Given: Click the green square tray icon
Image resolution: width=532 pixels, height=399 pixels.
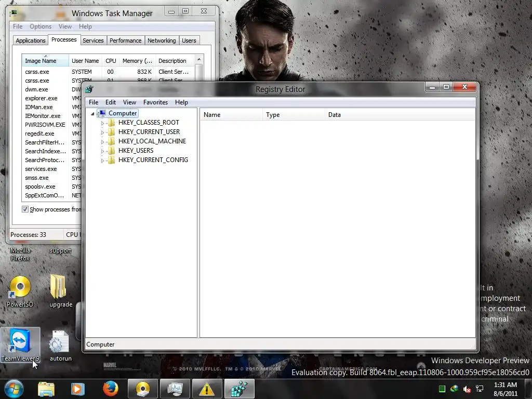Looking at the screenshot, I should [442, 389].
